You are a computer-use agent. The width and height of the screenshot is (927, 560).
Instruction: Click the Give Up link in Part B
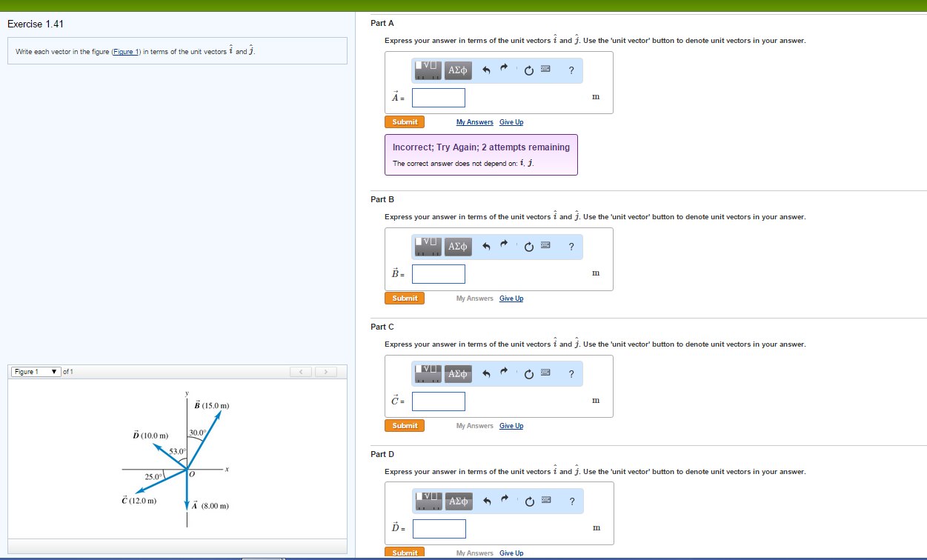pyautogui.click(x=511, y=298)
